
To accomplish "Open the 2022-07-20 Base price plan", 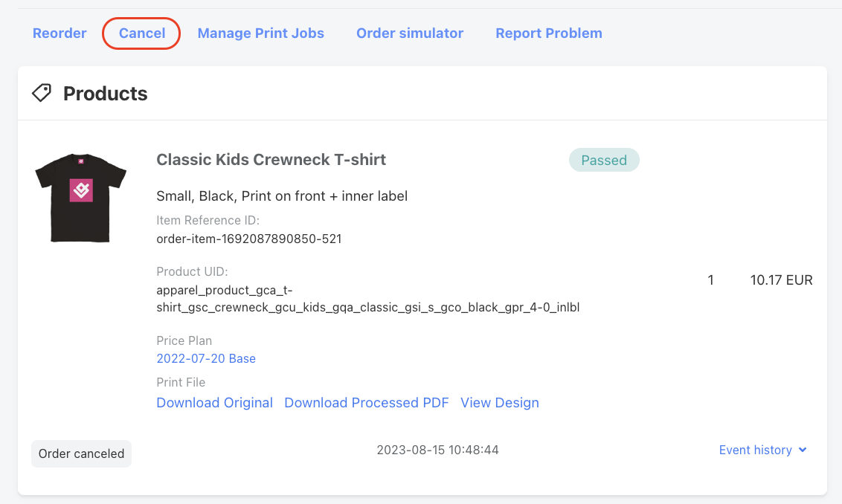I will click(x=206, y=358).
